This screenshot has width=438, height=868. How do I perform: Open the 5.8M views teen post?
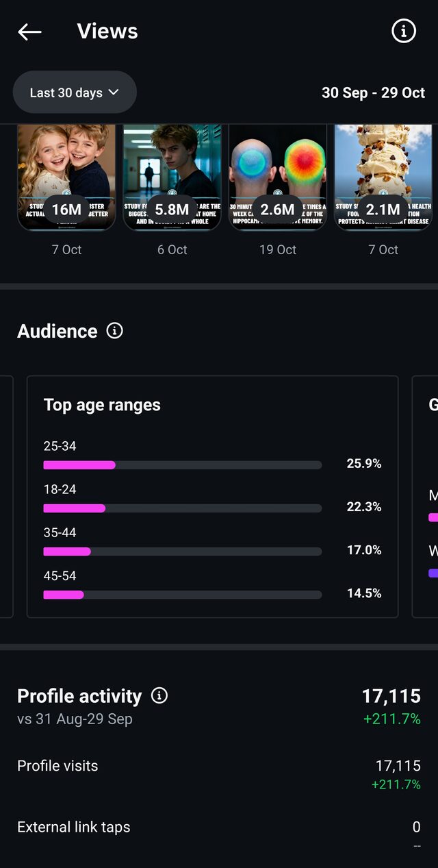click(172, 177)
